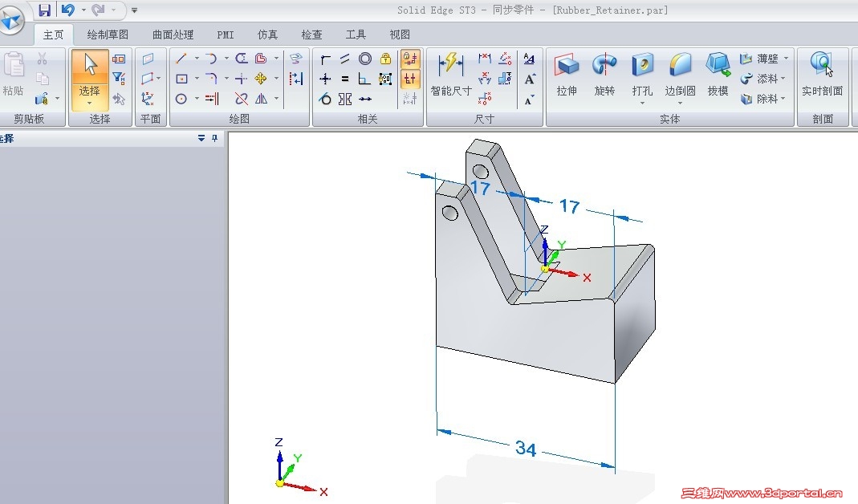This screenshot has width=858, height=504.
Task: Apply the Parallel relationship
Action: click(345, 59)
